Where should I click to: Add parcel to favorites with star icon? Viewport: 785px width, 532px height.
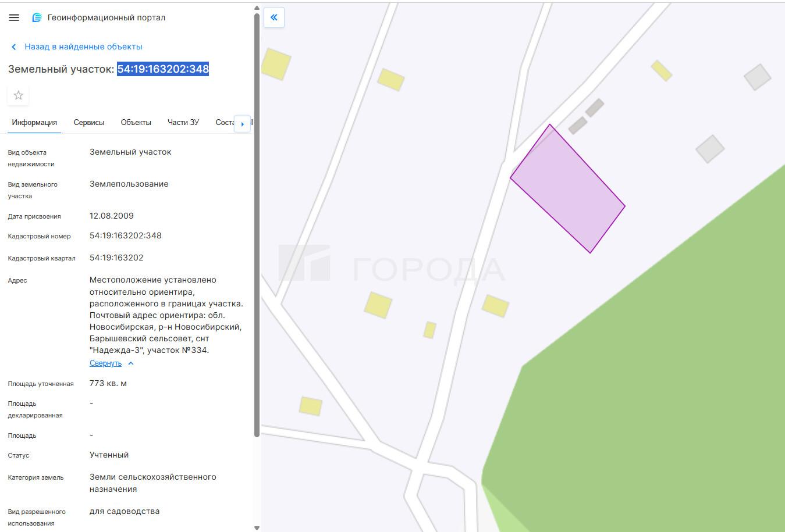pos(19,95)
